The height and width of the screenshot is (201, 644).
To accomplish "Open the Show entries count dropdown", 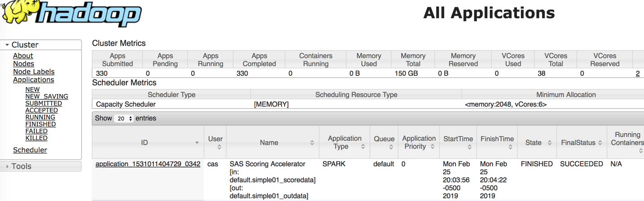I will tap(124, 119).
